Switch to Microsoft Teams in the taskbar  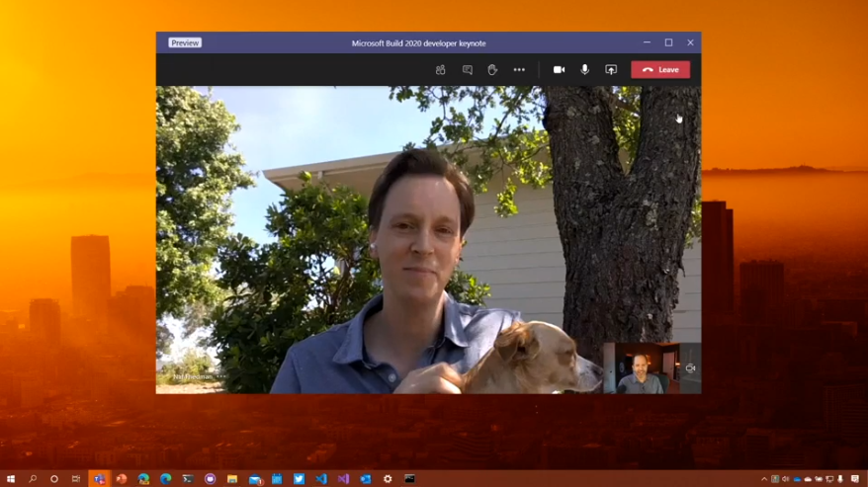pos(99,479)
